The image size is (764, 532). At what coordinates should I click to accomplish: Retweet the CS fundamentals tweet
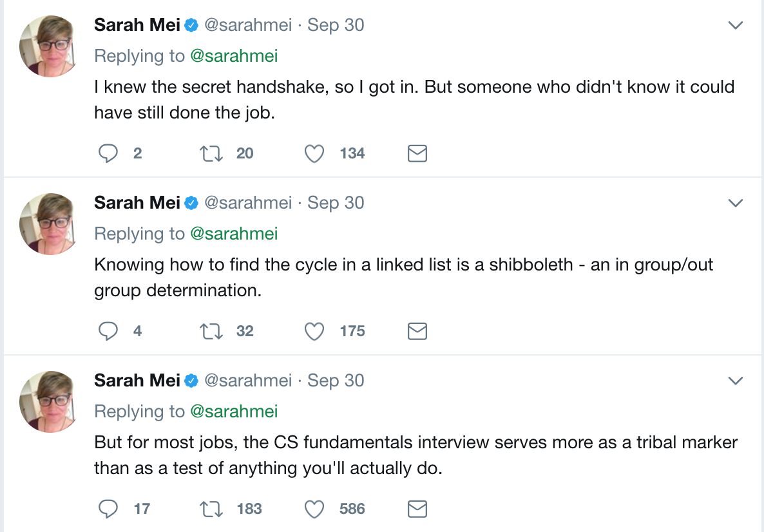point(211,509)
